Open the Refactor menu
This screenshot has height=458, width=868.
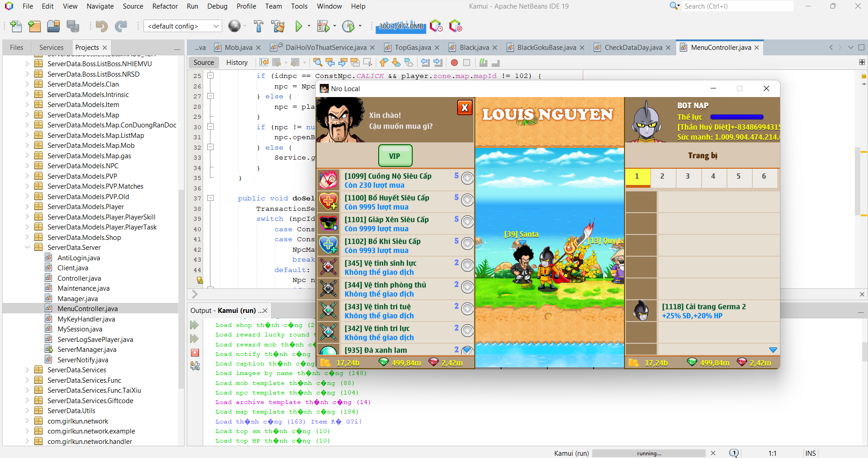[x=165, y=6]
